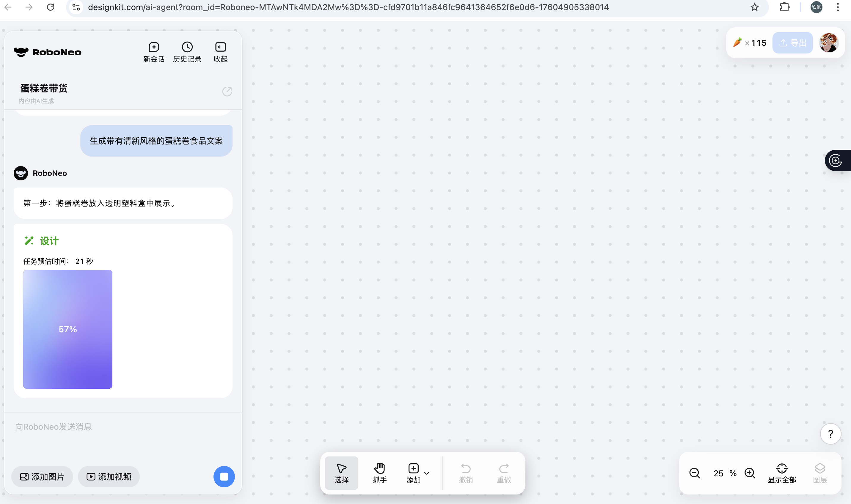Activate the select (选择) tool
The height and width of the screenshot is (504, 851).
(x=341, y=472)
